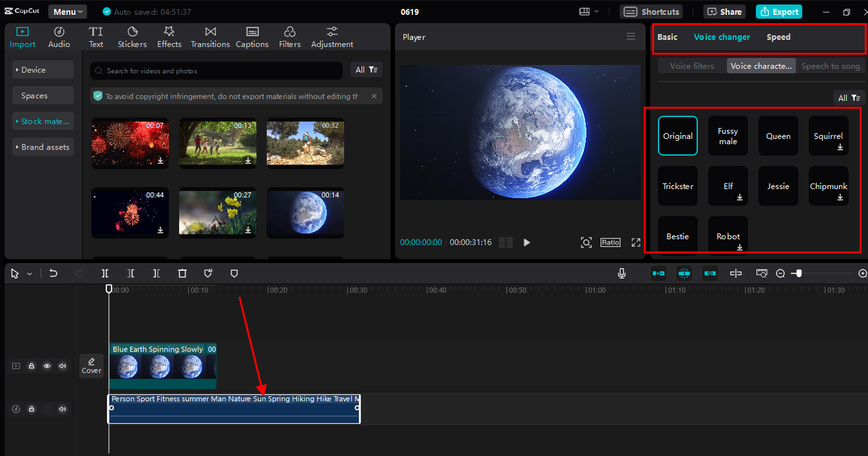Select the Speech to song subtab
868x456 pixels.
point(831,66)
